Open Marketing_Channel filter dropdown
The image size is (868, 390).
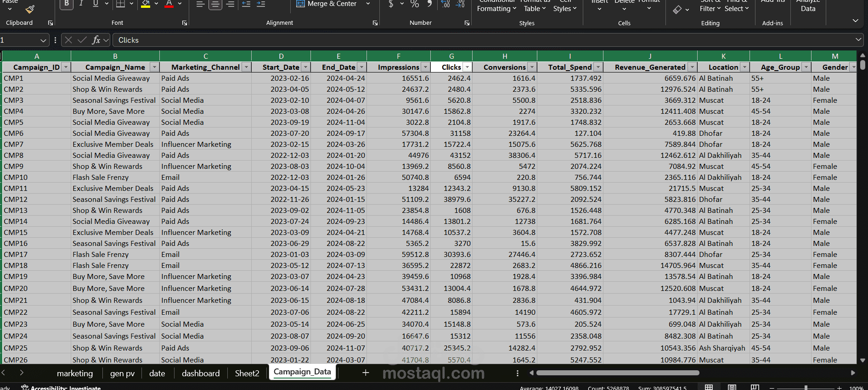[246, 67]
